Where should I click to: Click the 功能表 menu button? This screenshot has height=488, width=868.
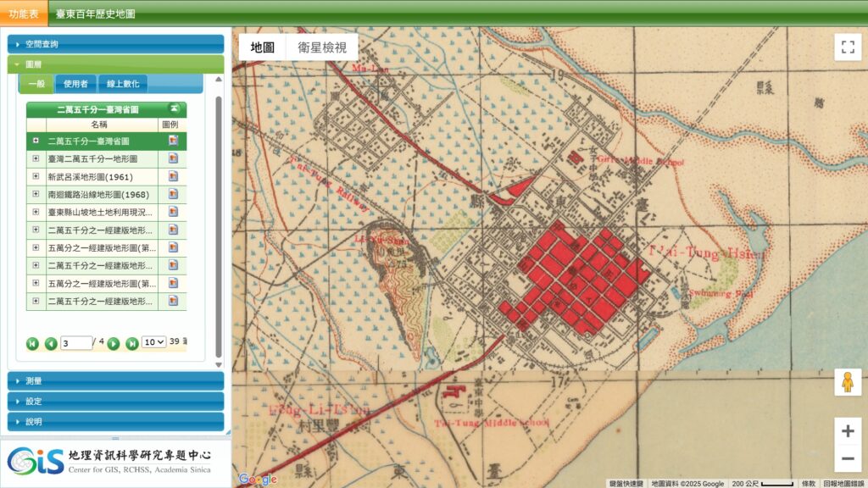click(x=24, y=14)
